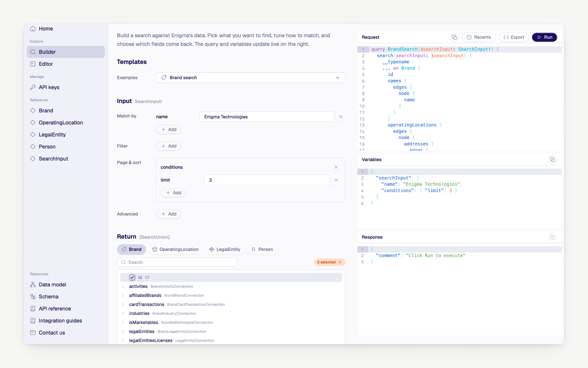The width and height of the screenshot is (588, 368).
Task: Copy the Request query with the copy icon
Action: tap(454, 37)
